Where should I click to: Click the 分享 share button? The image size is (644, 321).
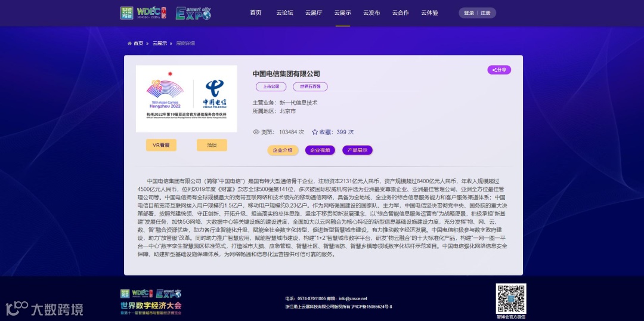[499, 70]
